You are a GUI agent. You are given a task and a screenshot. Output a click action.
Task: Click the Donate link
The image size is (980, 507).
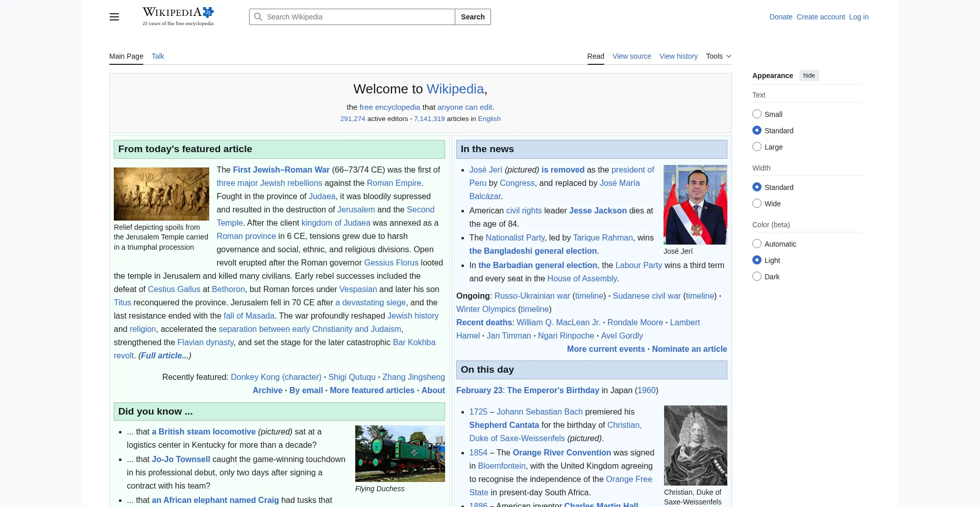pos(781,17)
